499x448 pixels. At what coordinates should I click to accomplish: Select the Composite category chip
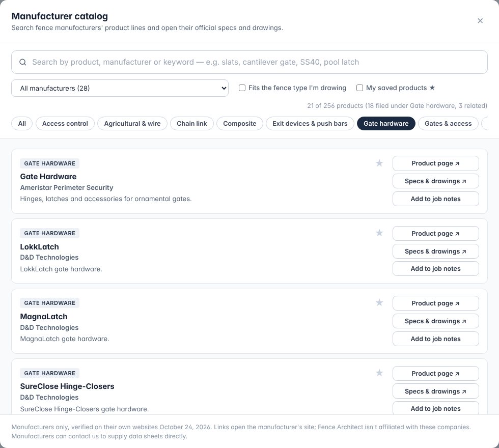[240, 123]
